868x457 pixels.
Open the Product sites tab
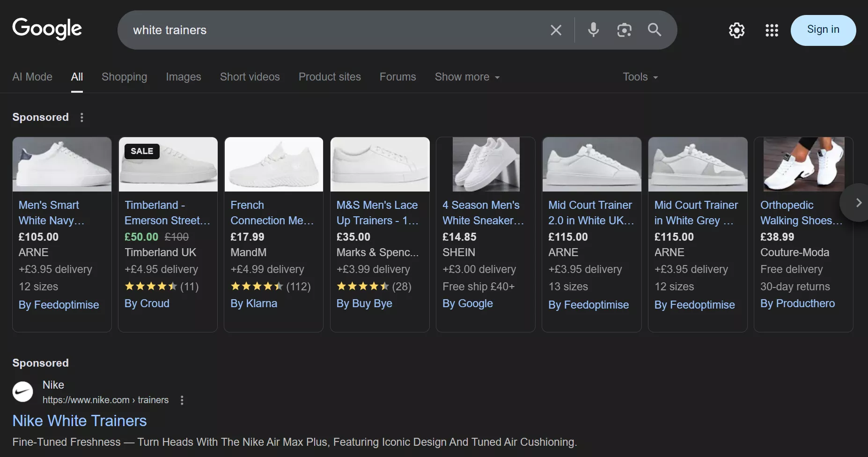[330, 77]
